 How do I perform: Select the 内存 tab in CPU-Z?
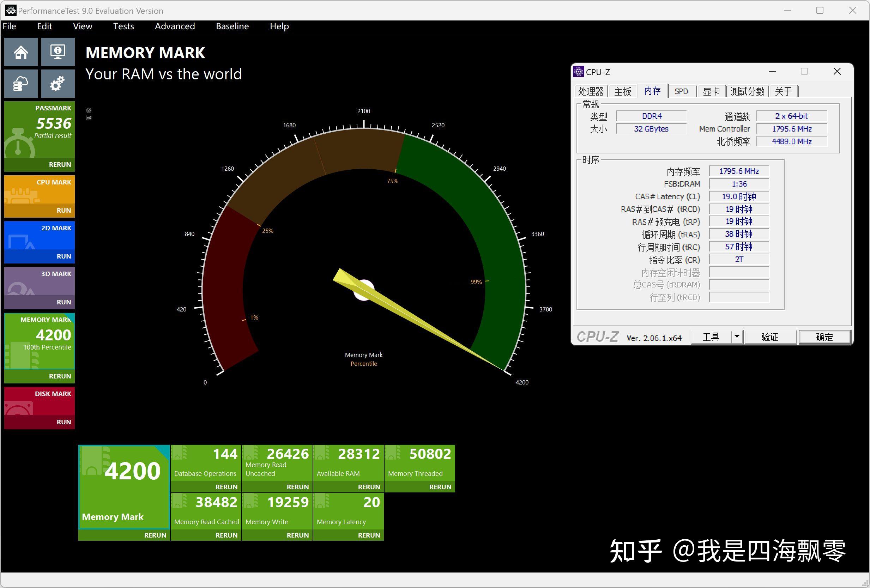pos(653,91)
